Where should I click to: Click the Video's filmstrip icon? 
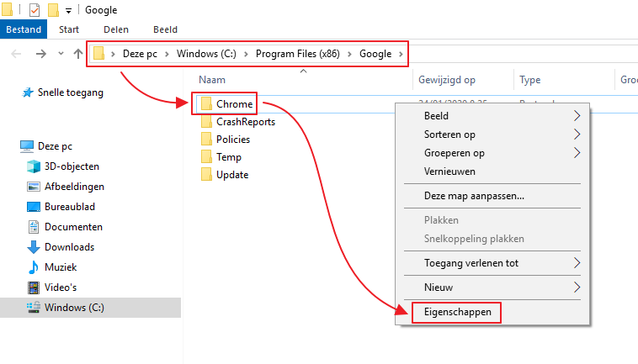click(x=34, y=288)
